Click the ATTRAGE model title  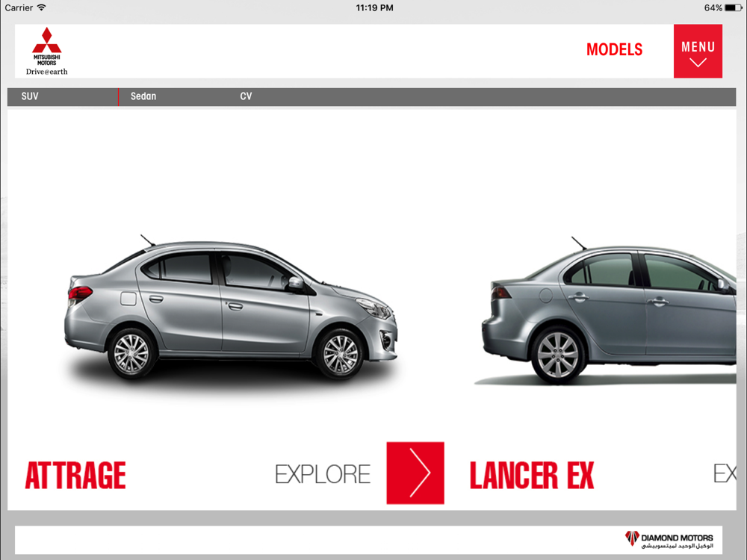75,475
